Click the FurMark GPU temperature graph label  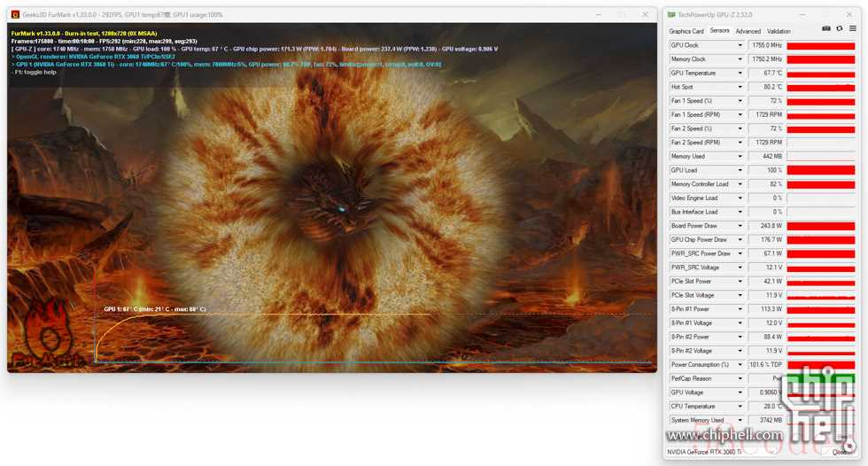point(154,309)
